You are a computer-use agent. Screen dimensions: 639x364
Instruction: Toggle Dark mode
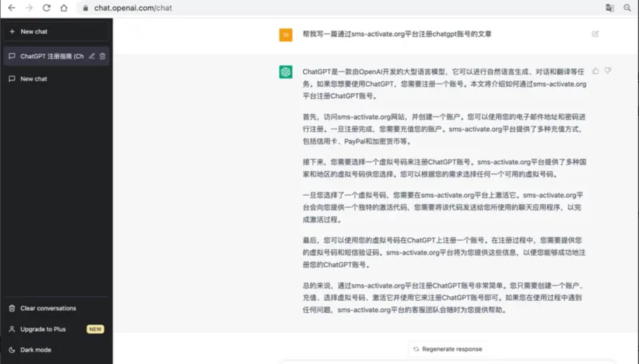coord(56,350)
